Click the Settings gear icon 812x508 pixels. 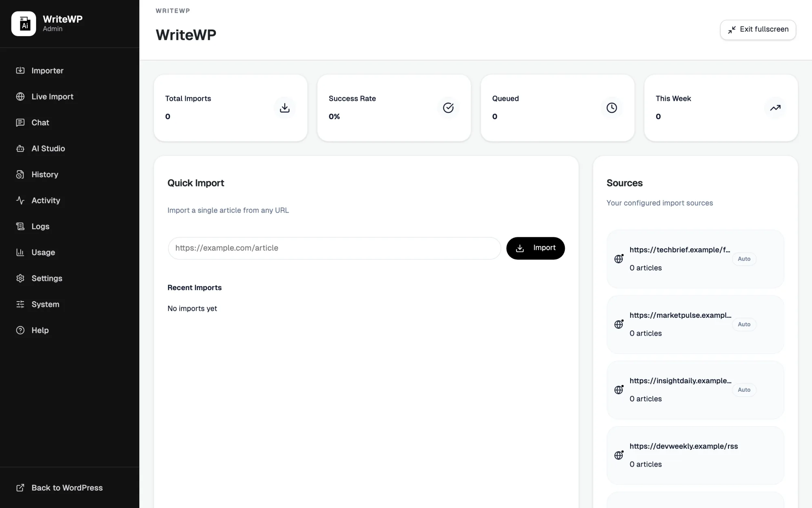click(x=20, y=278)
